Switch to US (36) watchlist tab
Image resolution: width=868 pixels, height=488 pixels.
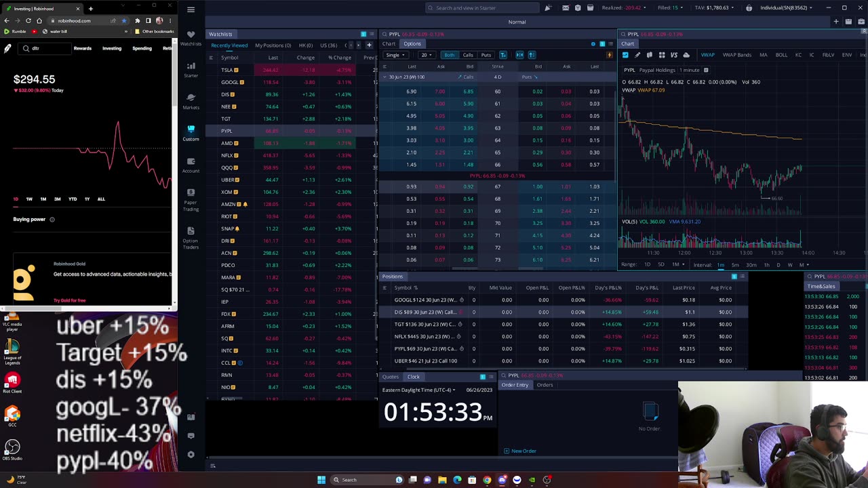click(x=328, y=45)
